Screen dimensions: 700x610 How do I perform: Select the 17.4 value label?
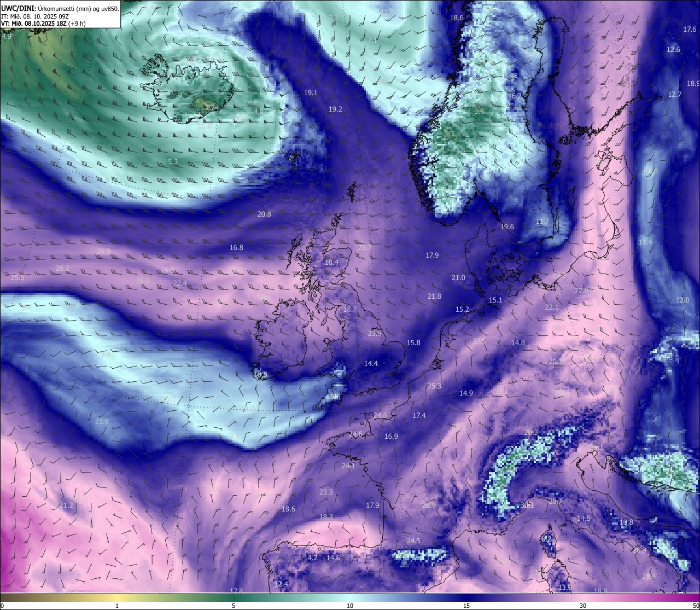tap(419, 416)
